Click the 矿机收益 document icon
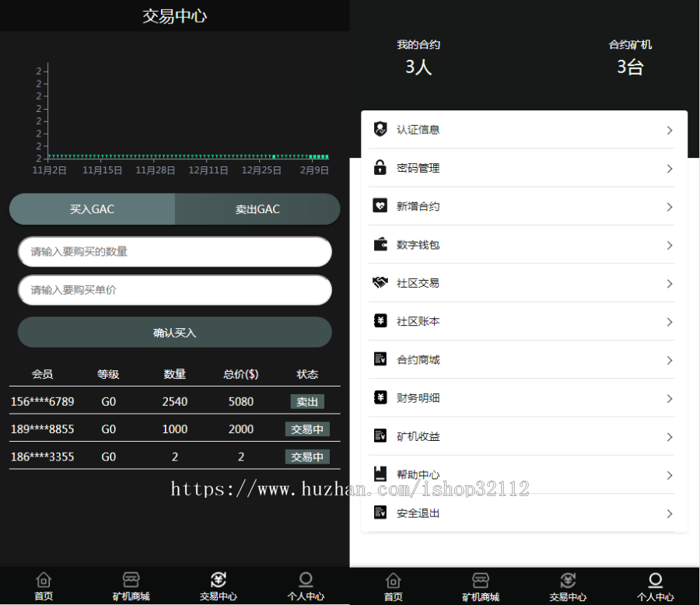Viewport: 700px width, 605px height. [x=380, y=435]
